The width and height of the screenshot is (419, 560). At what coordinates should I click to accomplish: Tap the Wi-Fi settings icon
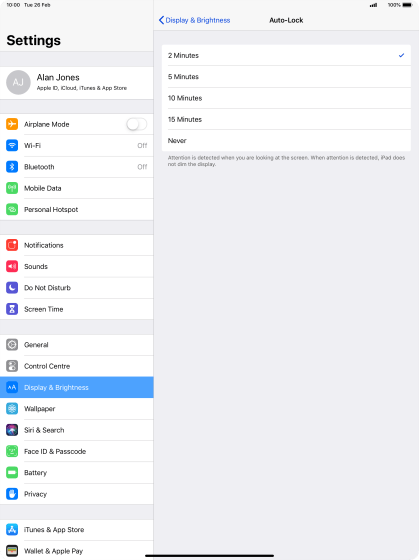click(x=12, y=145)
